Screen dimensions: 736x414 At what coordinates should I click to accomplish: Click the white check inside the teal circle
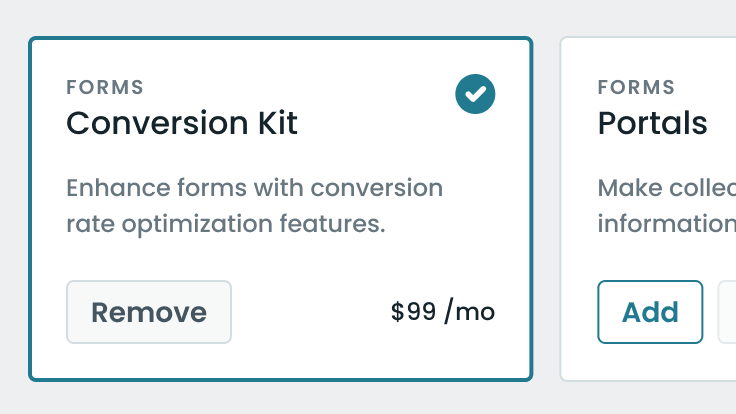[475, 94]
